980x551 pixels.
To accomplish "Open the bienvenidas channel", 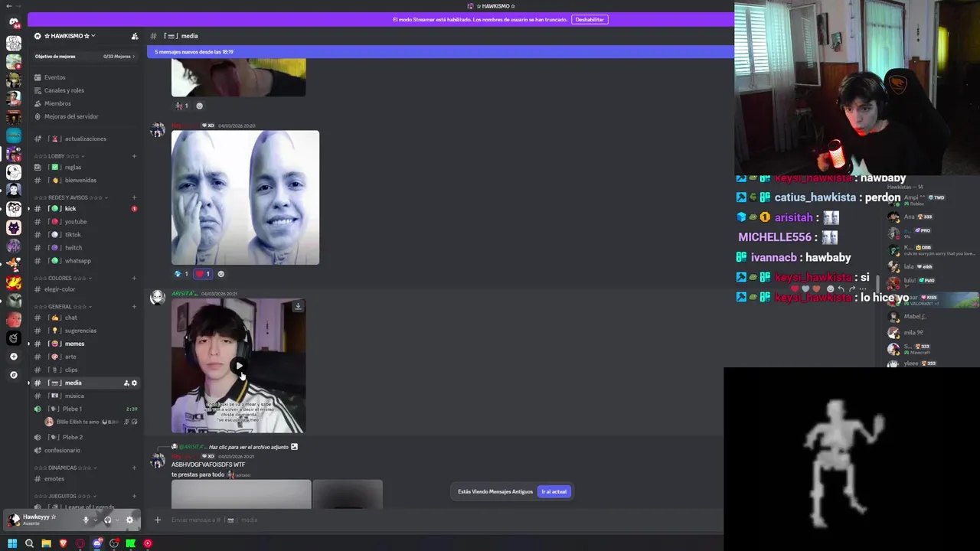I will pos(80,180).
